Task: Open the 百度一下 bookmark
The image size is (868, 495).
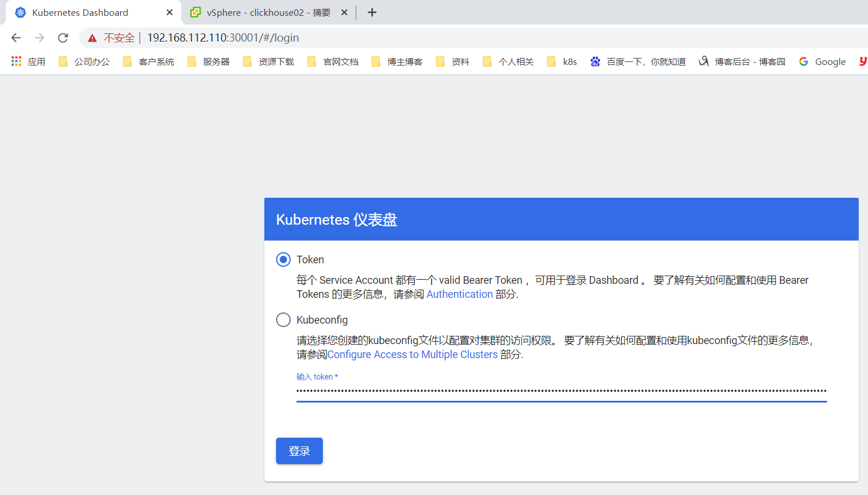Action: pos(638,61)
